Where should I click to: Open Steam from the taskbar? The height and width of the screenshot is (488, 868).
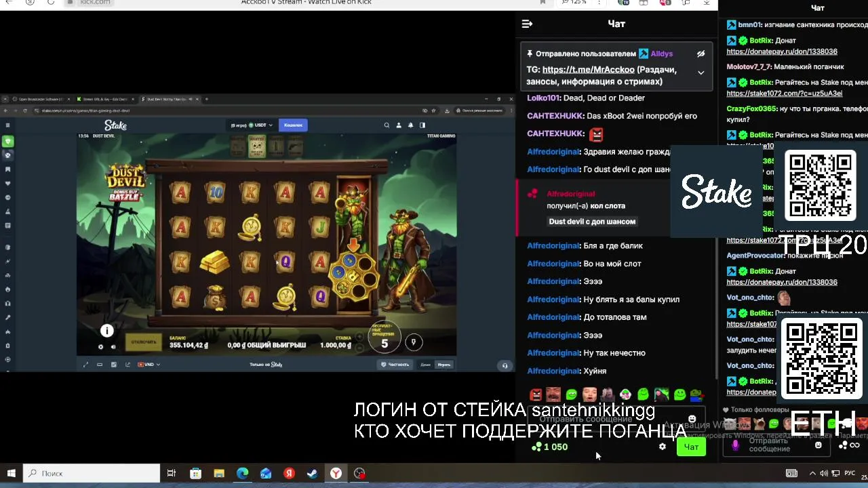(312, 473)
